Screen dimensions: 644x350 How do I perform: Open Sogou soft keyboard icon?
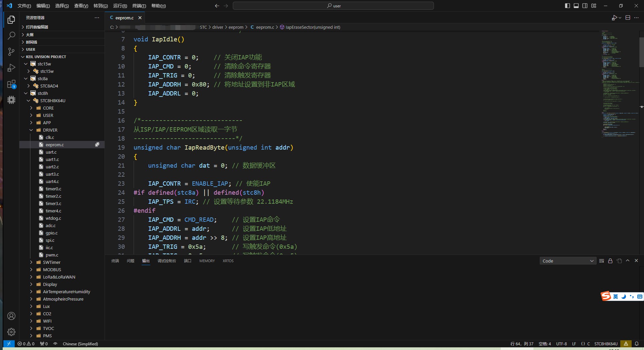pyautogui.click(x=640, y=297)
